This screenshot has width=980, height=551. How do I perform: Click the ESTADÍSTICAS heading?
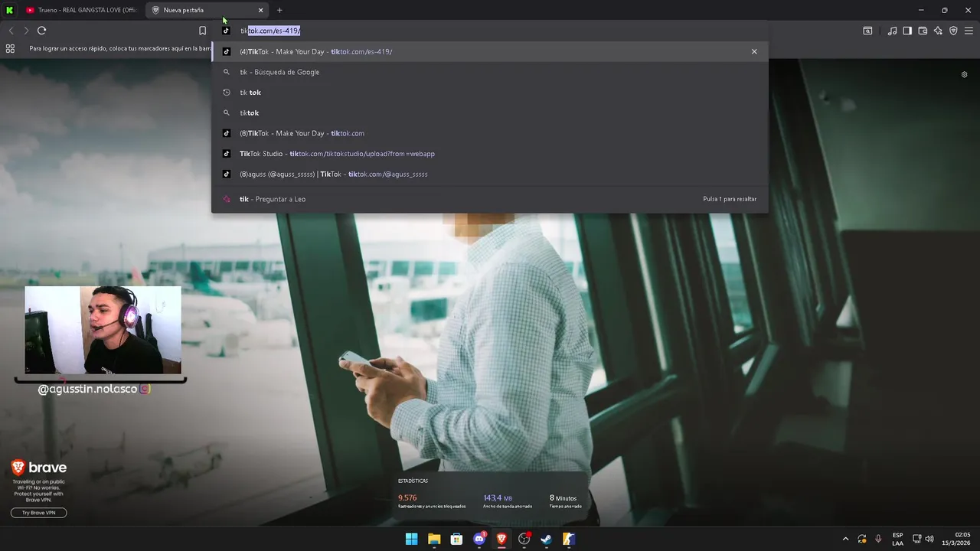coord(413,481)
